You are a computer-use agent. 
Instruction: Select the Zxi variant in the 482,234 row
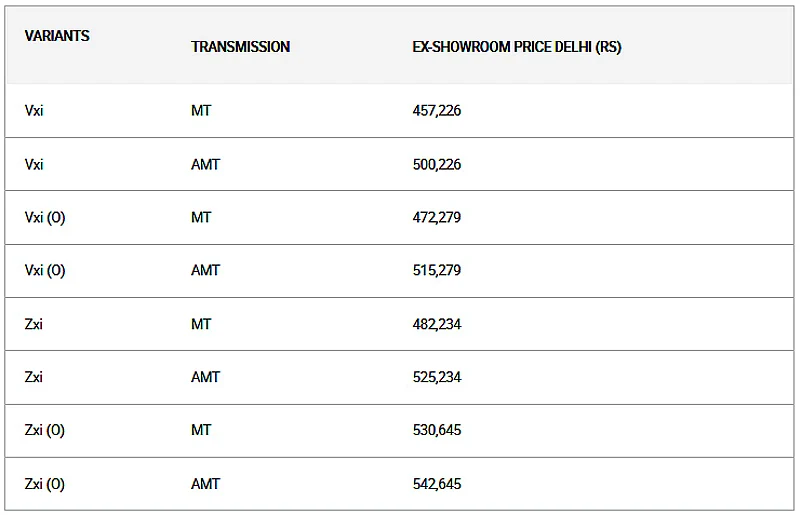pyautogui.click(x=34, y=324)
